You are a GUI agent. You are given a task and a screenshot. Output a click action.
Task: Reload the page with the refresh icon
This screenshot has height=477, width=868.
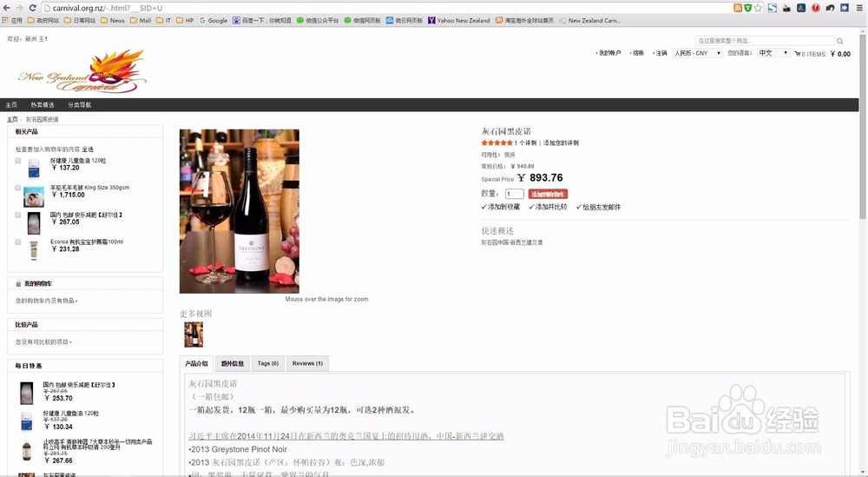pos(33,8)
